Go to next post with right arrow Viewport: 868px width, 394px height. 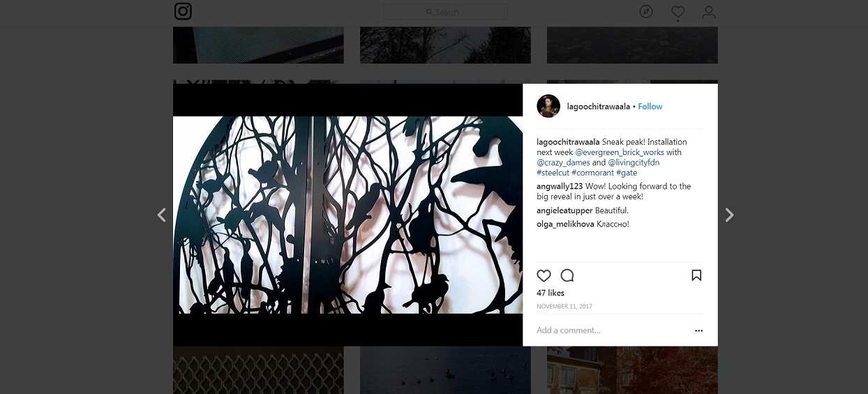(729, 215)
